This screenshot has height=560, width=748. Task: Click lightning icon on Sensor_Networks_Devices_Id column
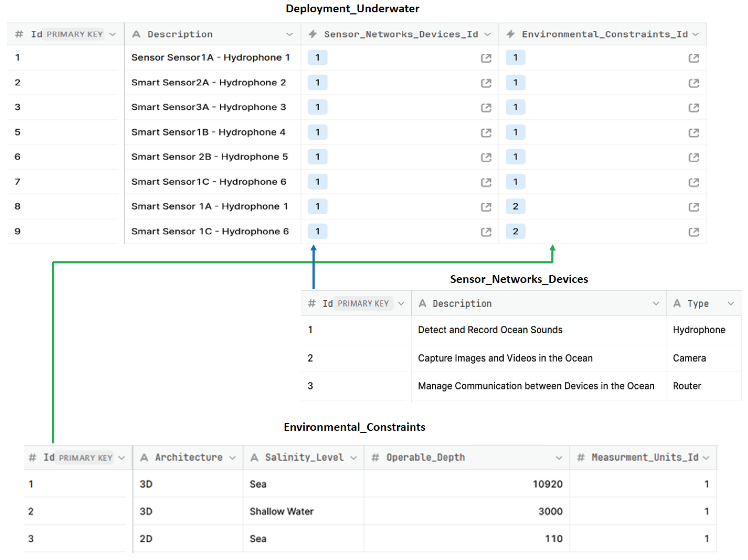click(313, 34)
